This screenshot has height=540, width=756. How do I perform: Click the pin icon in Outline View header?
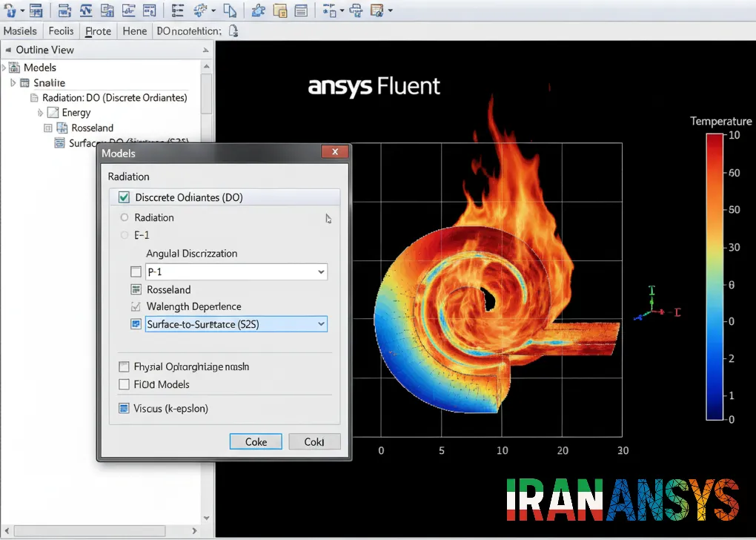[x=206, y=50]
